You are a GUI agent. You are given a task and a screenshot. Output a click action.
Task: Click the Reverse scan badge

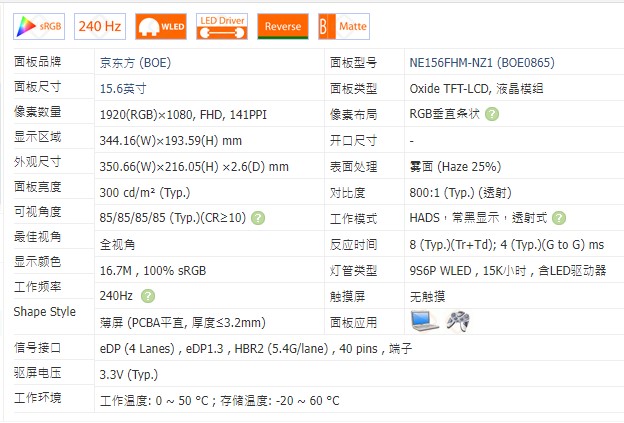click(283, 26)
